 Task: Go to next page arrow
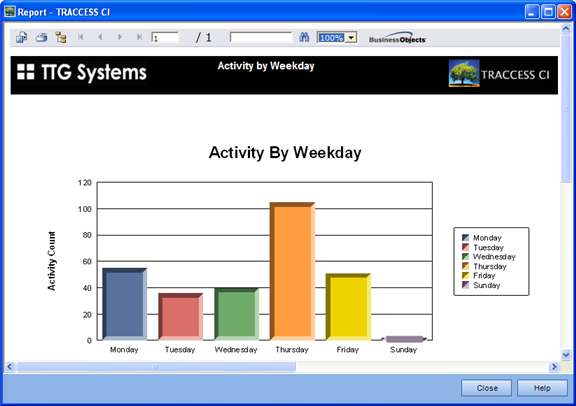120,37
